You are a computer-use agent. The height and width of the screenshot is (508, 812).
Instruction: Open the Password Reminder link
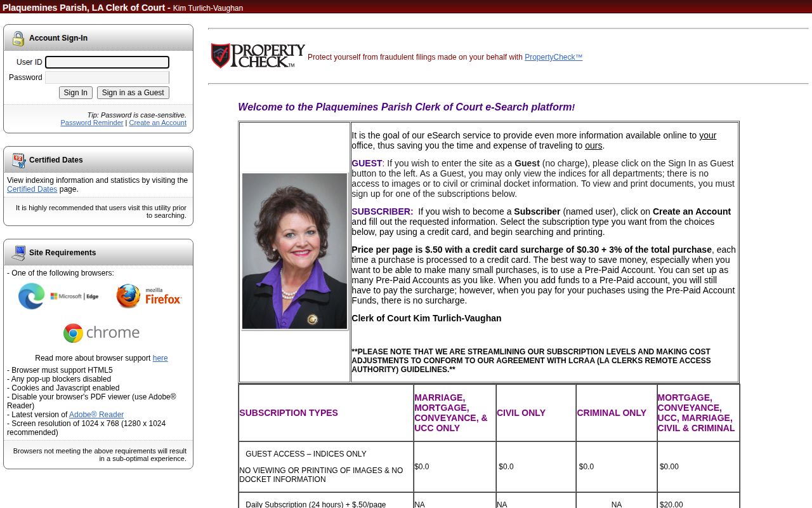92,123
